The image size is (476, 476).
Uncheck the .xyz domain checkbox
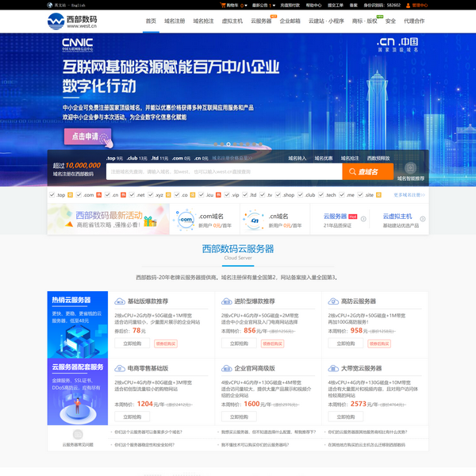(150, 194)
